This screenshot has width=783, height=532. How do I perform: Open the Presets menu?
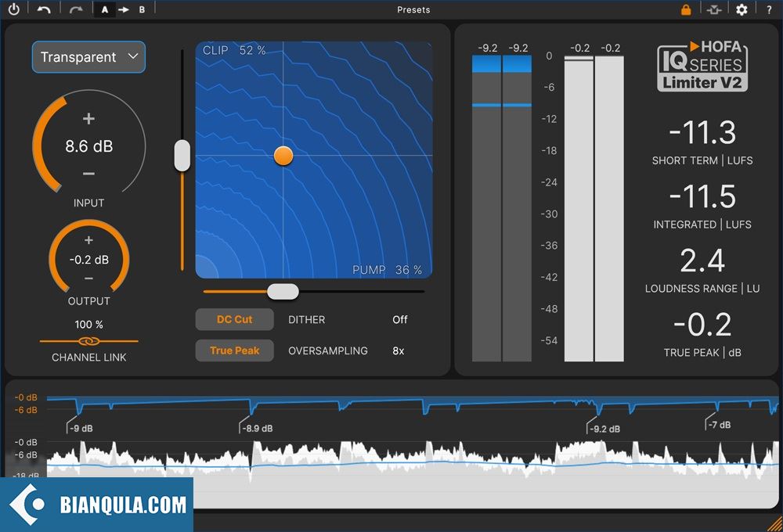[x=413, y=9]
